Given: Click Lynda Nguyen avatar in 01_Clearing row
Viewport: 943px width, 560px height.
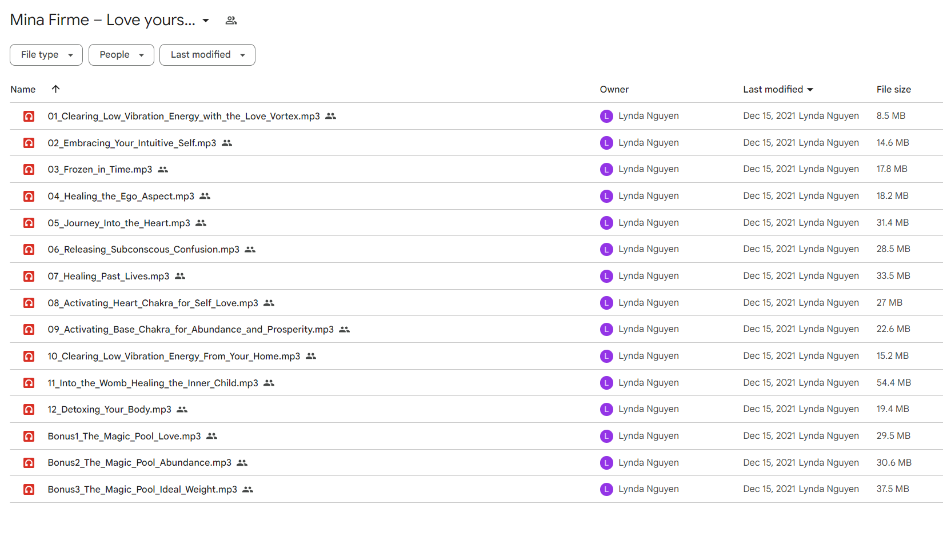Looking at the screenshot, I should [x=606, y=116].
